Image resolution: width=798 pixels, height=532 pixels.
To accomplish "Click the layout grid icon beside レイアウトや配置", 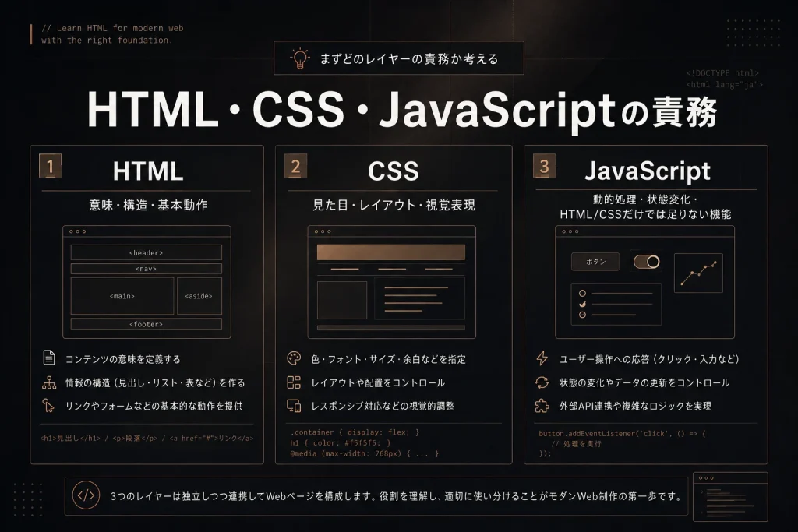I will point(294,382).
